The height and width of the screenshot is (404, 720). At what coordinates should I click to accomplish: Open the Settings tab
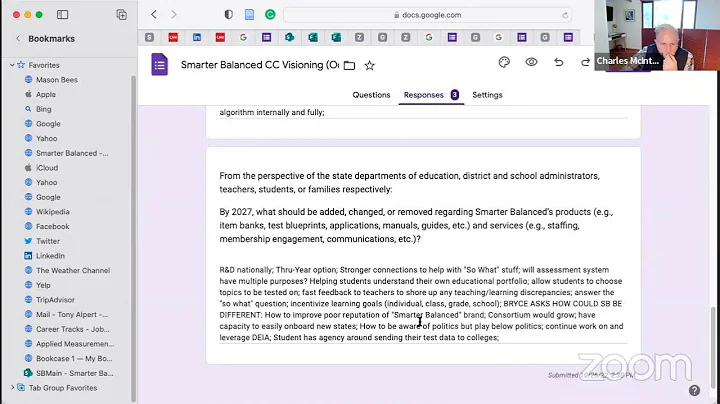(487, 95)
